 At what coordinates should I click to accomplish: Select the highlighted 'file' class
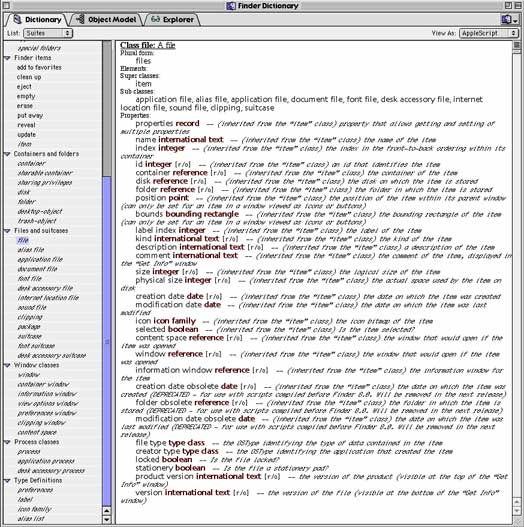click(23, 240)
